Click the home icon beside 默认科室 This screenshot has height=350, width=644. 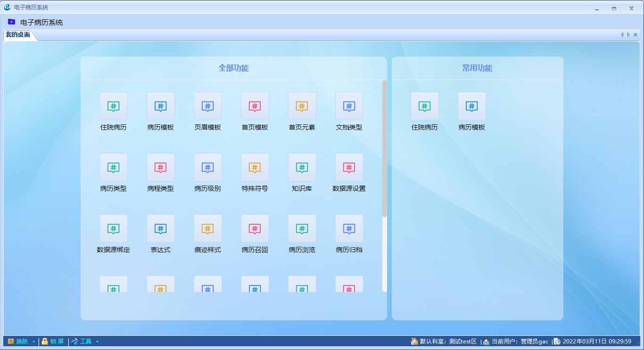pyautogui.click(x=414, y=342)
